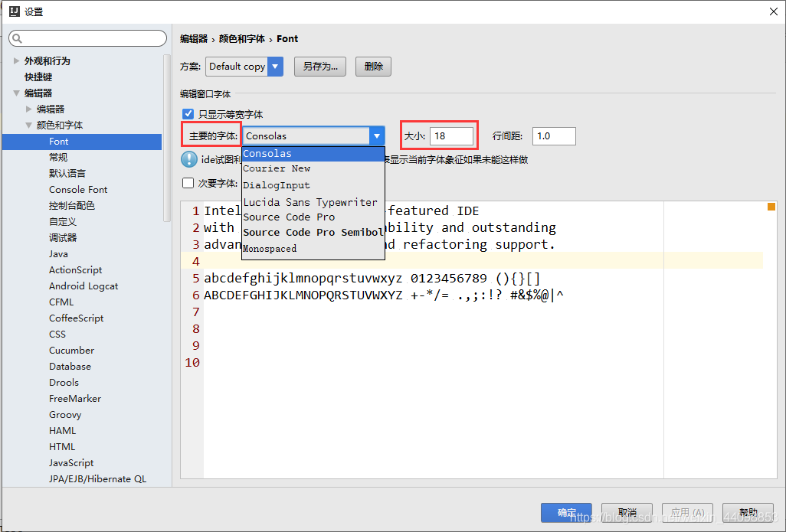Select ActionScript settings item
The width and height of the screenshot is (786, 532).
click(75, 270)
